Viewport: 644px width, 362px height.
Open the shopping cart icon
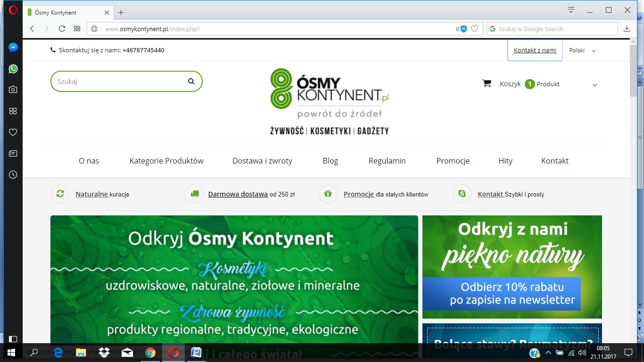[487, 83]
